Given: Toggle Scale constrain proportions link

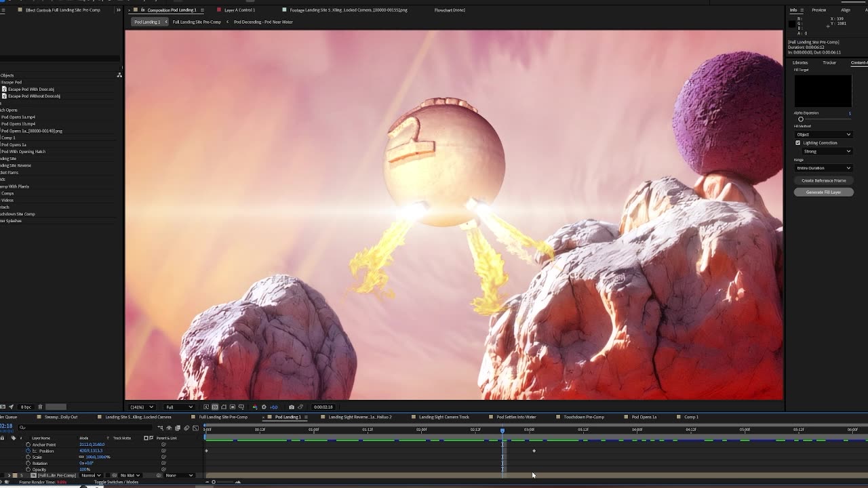Looking at the screenshot, I should pos(81,457).
